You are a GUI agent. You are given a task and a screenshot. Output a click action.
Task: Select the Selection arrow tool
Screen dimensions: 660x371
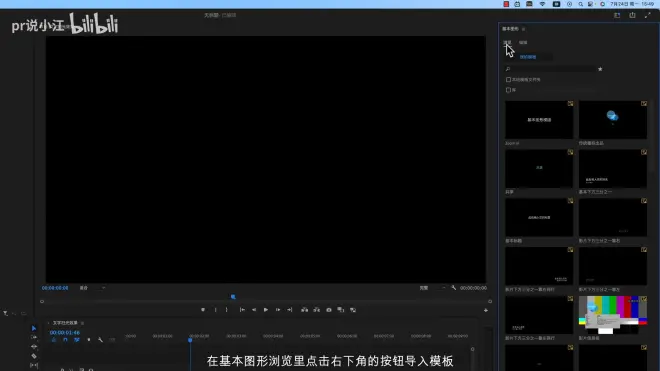pyautogui.click(x=34, y=328)
